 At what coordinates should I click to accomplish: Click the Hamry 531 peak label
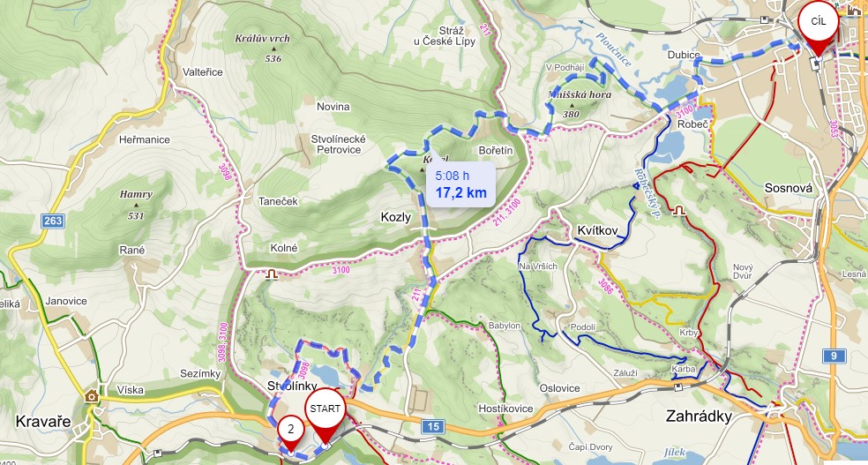(136, 205)
